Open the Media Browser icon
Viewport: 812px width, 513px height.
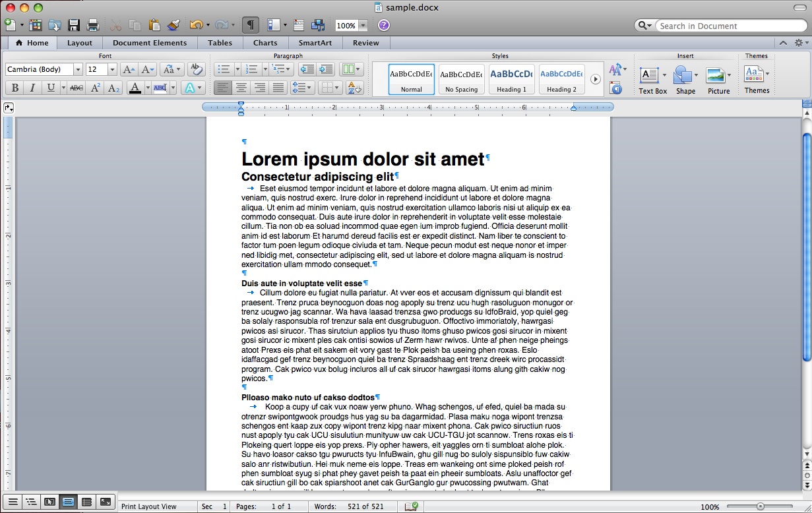pos(318,25)
